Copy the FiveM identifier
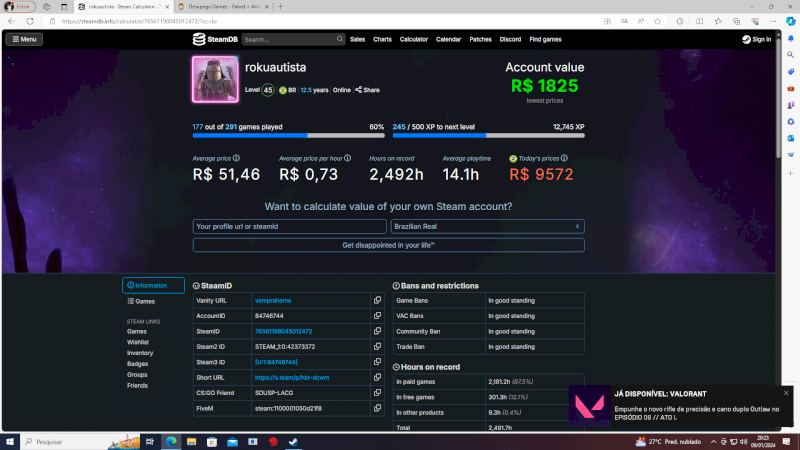Viewport: 800px width, 450px height. [x=377, y=408]
